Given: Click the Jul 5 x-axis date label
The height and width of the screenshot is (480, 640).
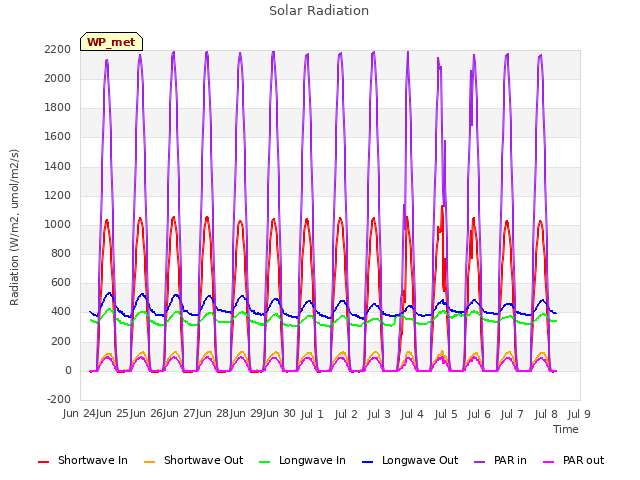Looking at the screenshot, I should point(446,414).
